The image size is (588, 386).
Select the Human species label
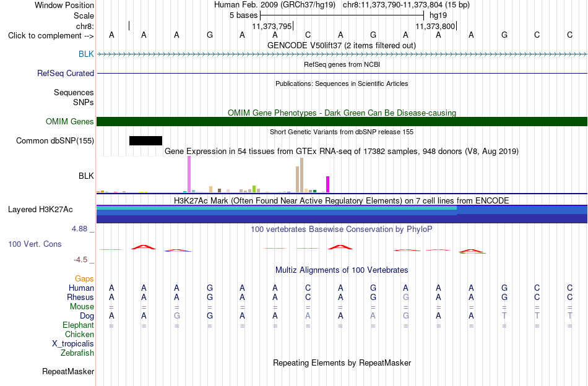click(x=81, y=288)
